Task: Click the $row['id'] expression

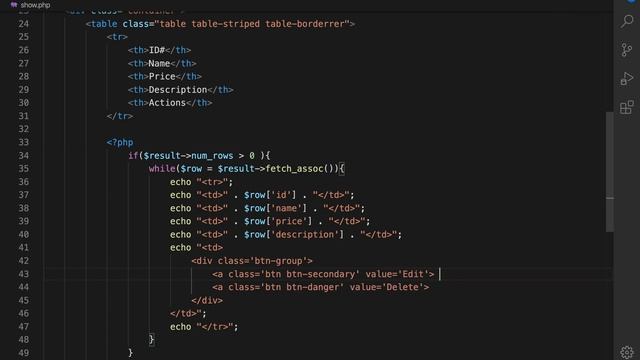Action: pos(270,195)
